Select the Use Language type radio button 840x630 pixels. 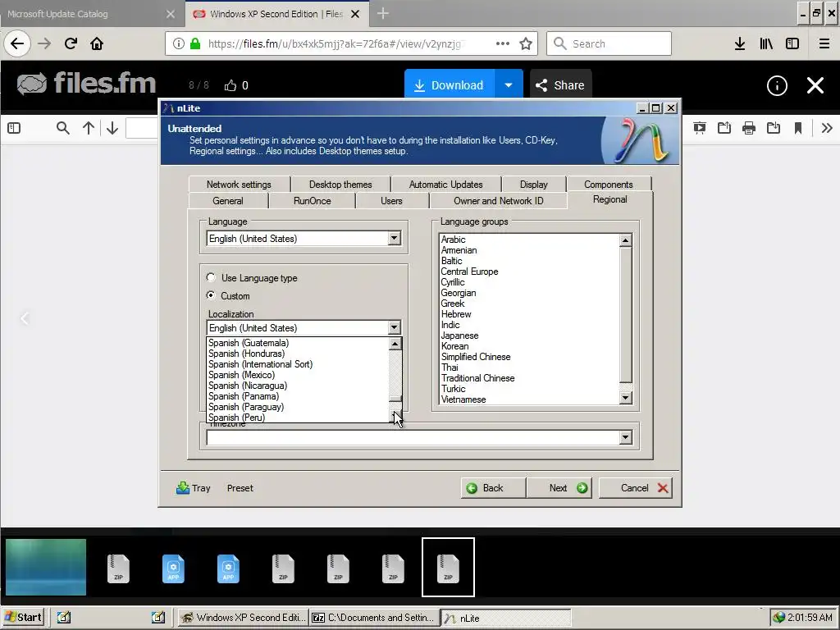coord(211,277)
